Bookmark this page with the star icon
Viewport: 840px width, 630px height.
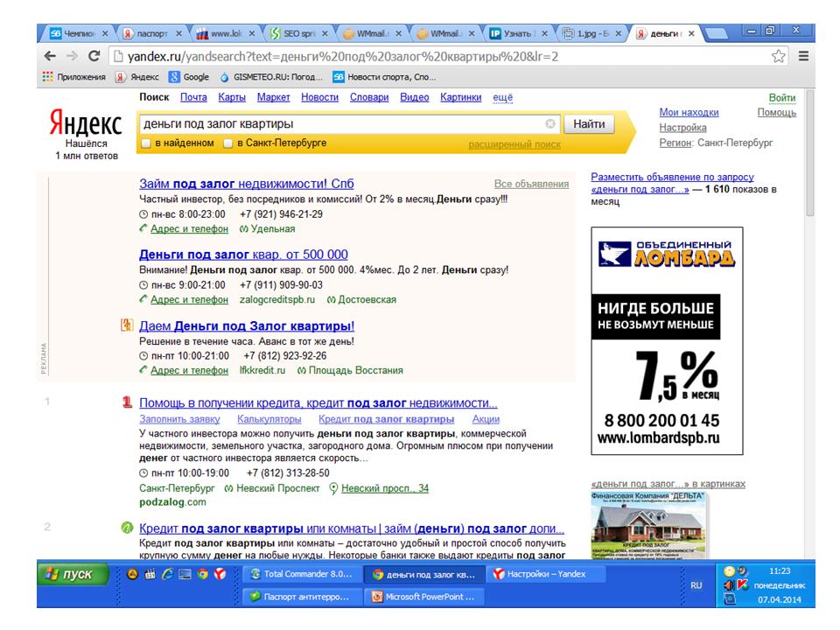779,56
